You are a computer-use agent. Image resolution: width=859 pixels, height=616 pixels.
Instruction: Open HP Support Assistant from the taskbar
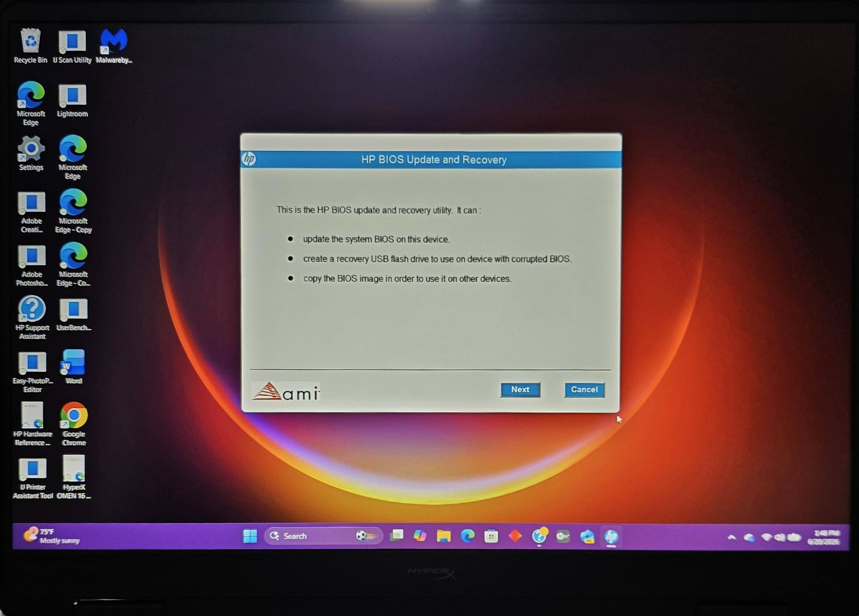[539, 536]
